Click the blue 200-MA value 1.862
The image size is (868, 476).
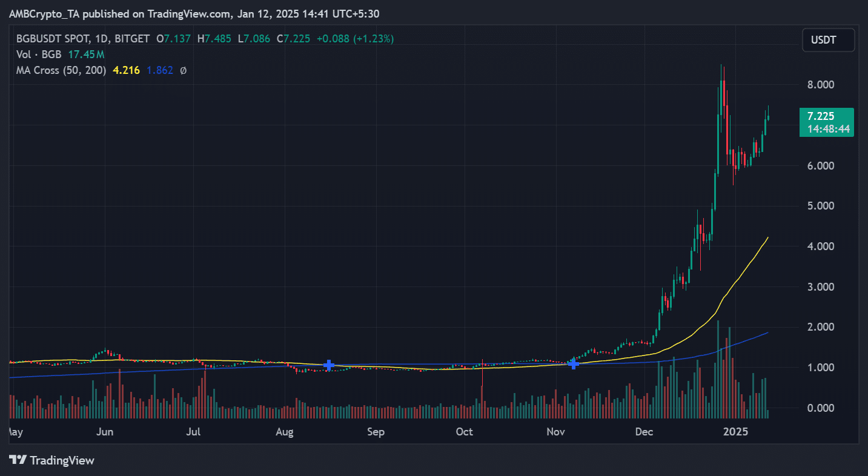tap(159, 70)
